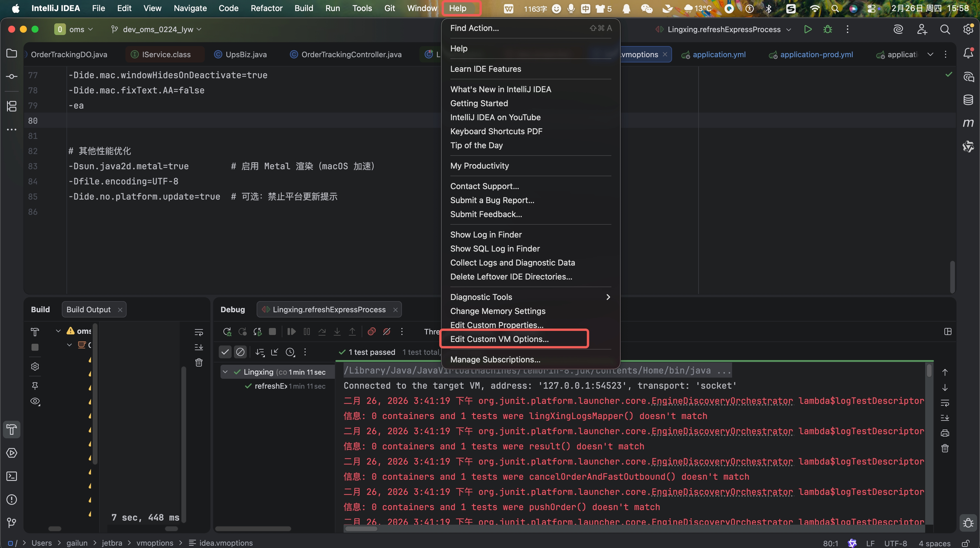980x548 pixels.
Task: Resume program in debugger
Action: [291, 331]
